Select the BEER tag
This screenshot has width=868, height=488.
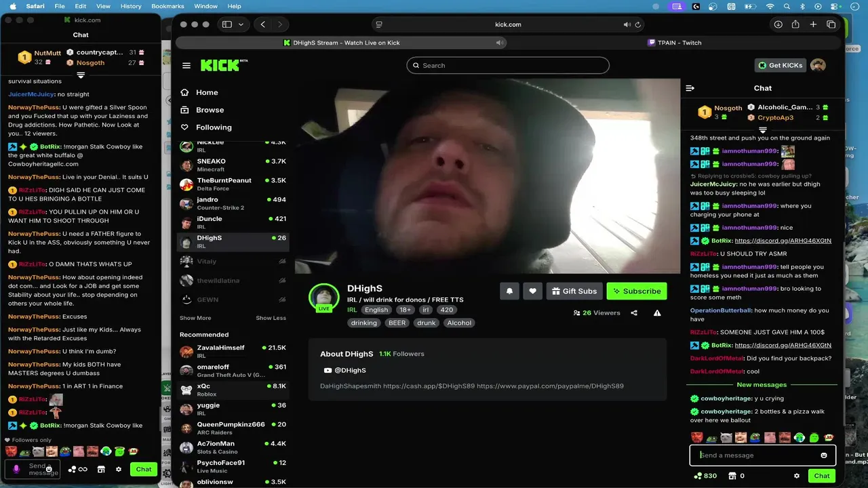tap(397, 323)
